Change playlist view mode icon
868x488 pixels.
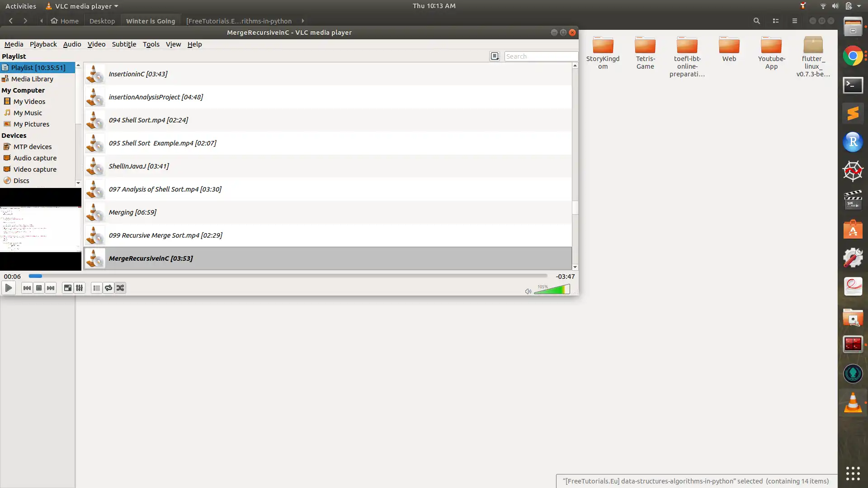pos(495,56)
